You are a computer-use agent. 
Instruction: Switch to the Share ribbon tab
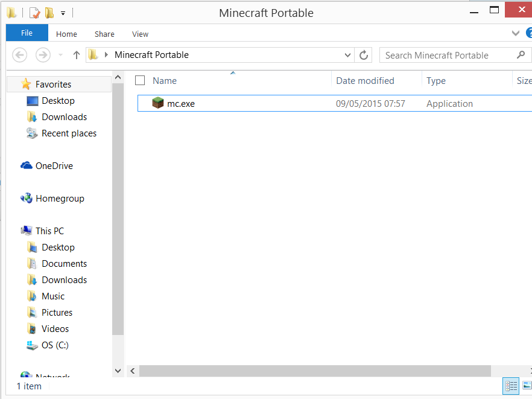tap(104, 34)
